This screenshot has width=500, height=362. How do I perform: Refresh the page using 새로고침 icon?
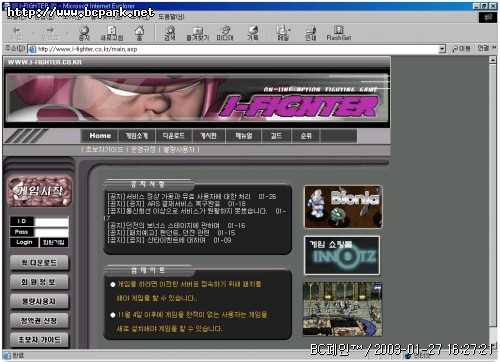pyautogui.click(x=112, y=33)
